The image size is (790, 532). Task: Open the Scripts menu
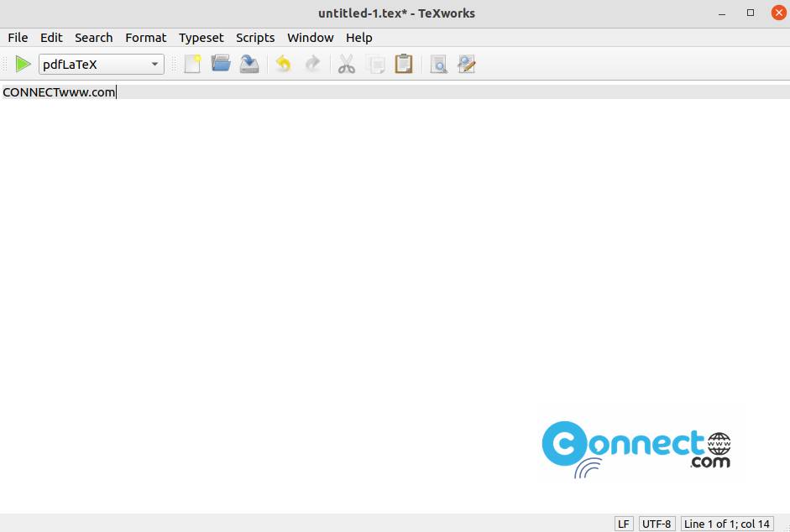pos(255,38)
